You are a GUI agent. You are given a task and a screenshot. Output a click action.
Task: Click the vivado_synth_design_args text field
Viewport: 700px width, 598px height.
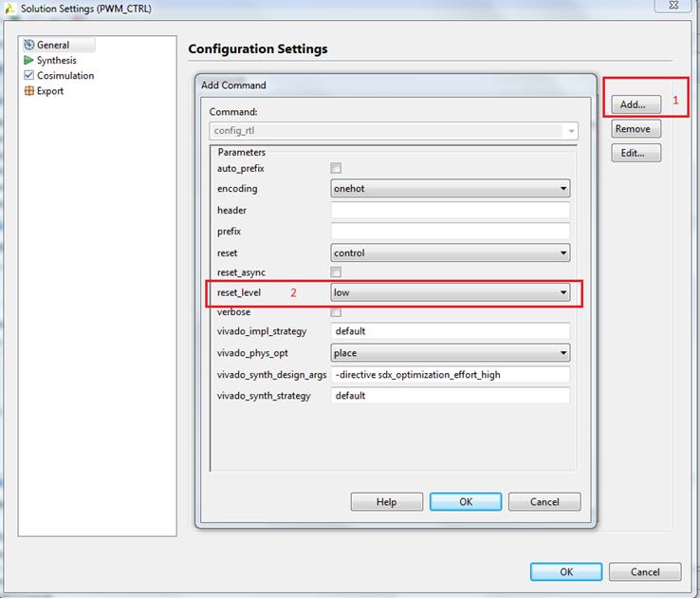click(450, 374)
